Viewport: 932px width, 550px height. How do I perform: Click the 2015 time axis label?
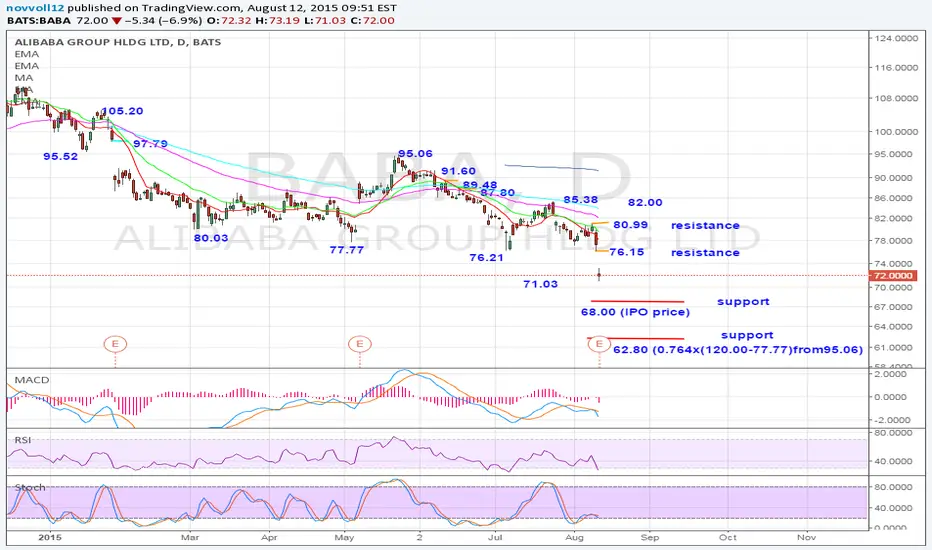(x=50, y=538)
